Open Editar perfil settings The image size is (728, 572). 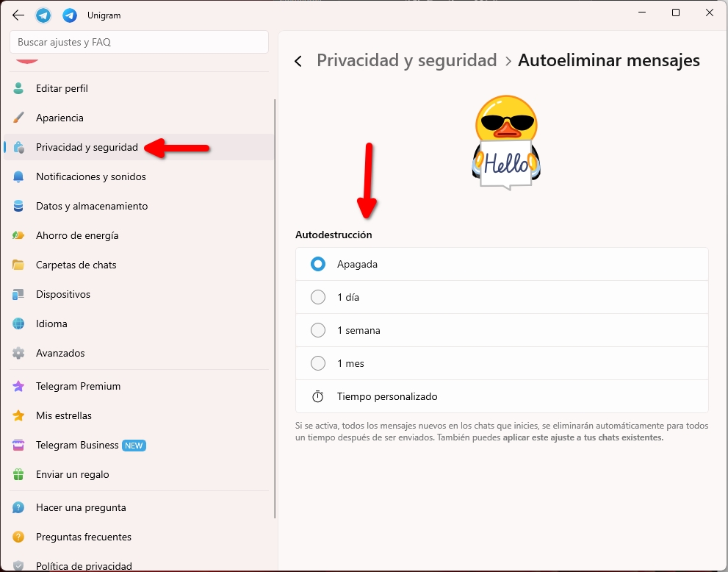139,88
